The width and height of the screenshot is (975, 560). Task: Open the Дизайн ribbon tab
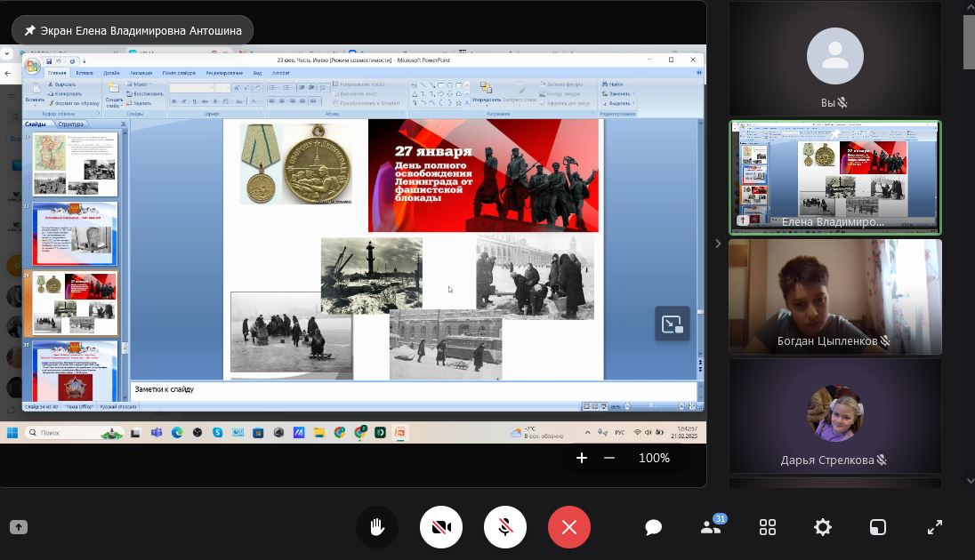[x=111, y=73]
